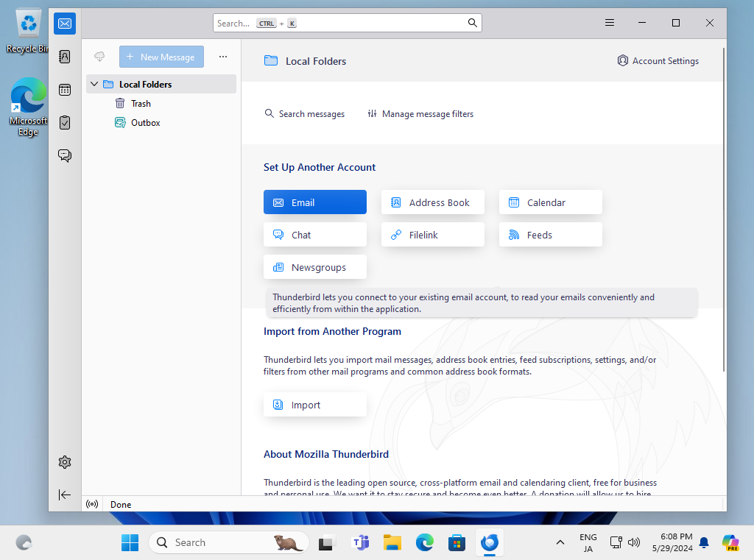Open the Chat space in sidebar
Screen dimensions: 754x560
pos(65,155)
